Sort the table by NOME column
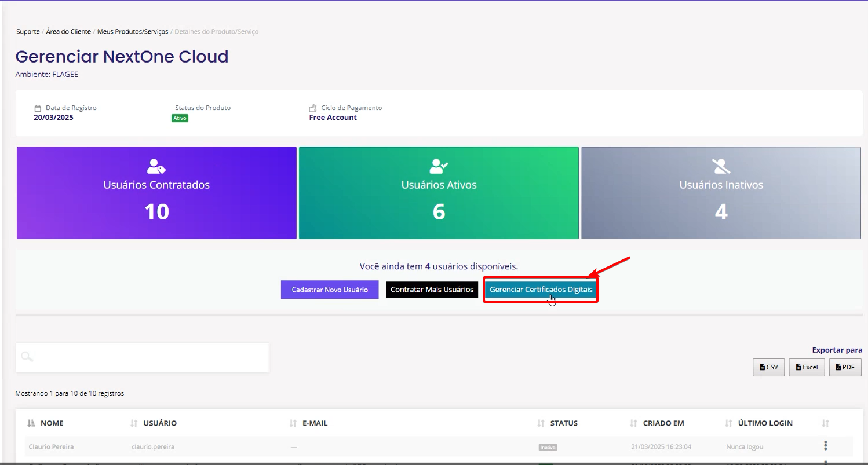 point(52,423)
